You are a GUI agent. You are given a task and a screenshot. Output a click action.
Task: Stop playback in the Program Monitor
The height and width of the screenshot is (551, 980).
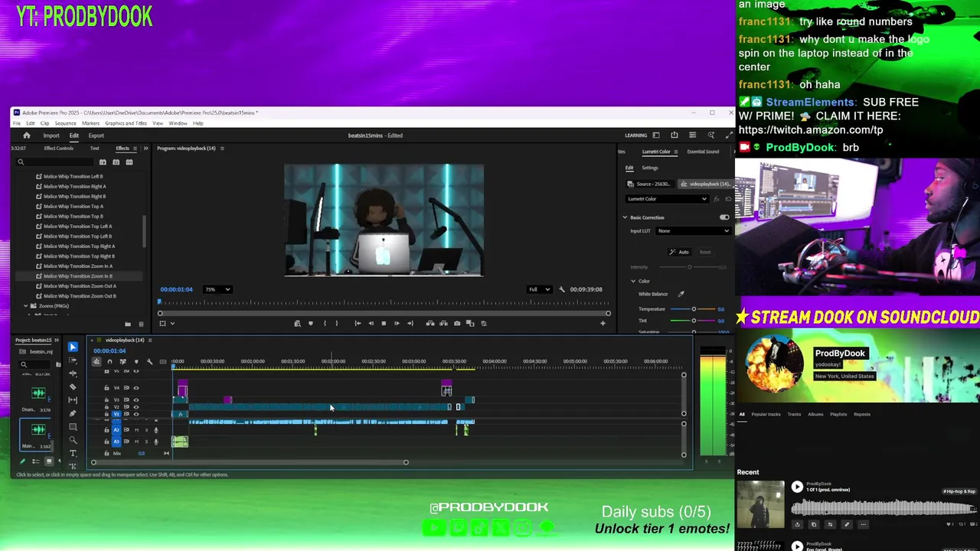click(384, 323)
